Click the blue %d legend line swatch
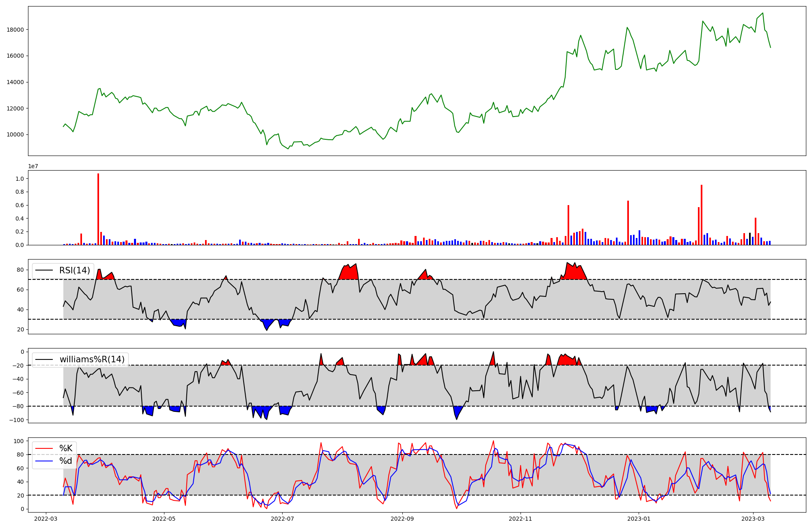The width and height of the screenshot is (812, 528). tap(44, 461)
